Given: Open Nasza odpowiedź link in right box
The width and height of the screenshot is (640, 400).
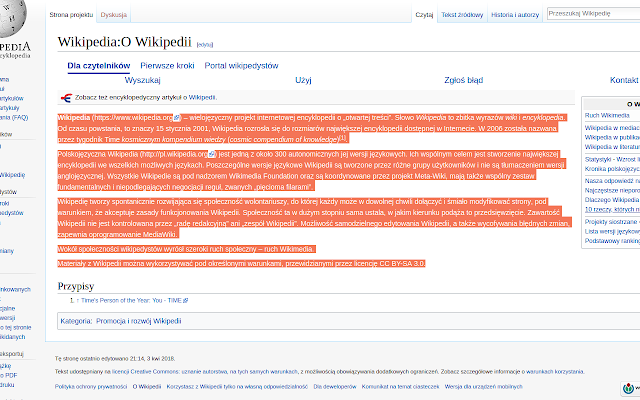Looking at the screenshot, I should (x=612, y=181).
